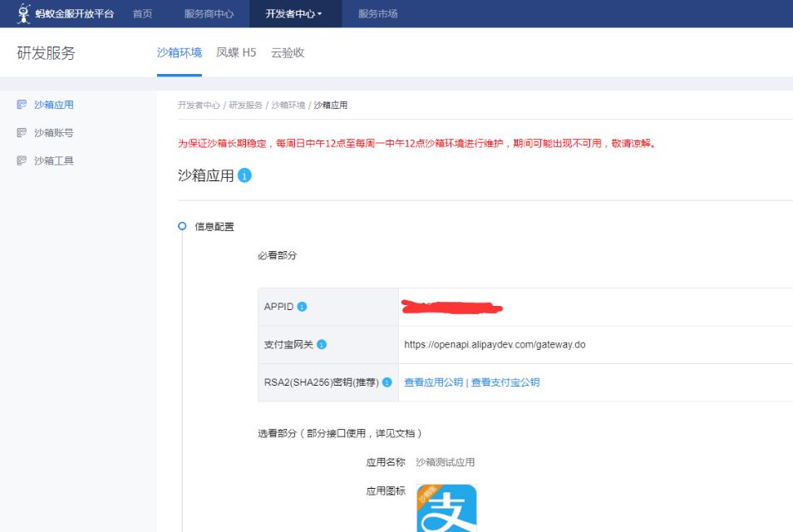
Task: Click the 查看支付宝公钥 link
Action: (505, 382)
